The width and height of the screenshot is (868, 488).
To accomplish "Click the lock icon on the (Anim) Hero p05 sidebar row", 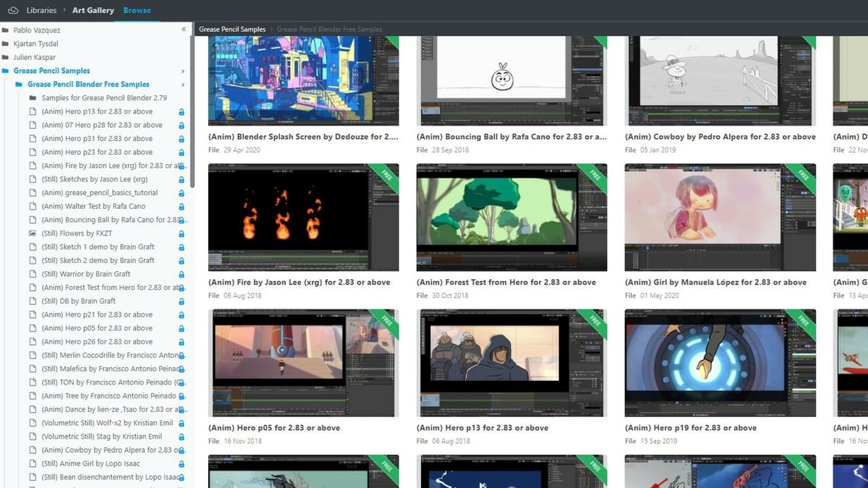I will [x=181, y=328].
